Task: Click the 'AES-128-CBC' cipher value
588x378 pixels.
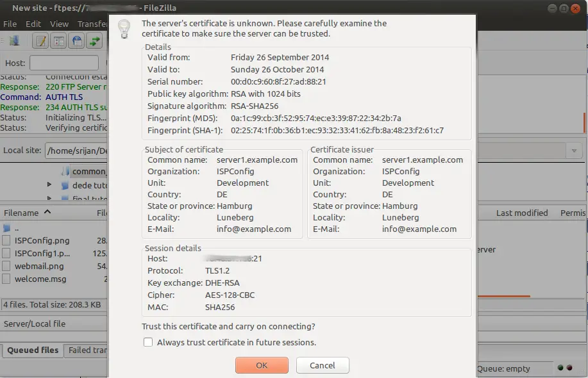Action: pyautogui.click(x=230, y=295)
